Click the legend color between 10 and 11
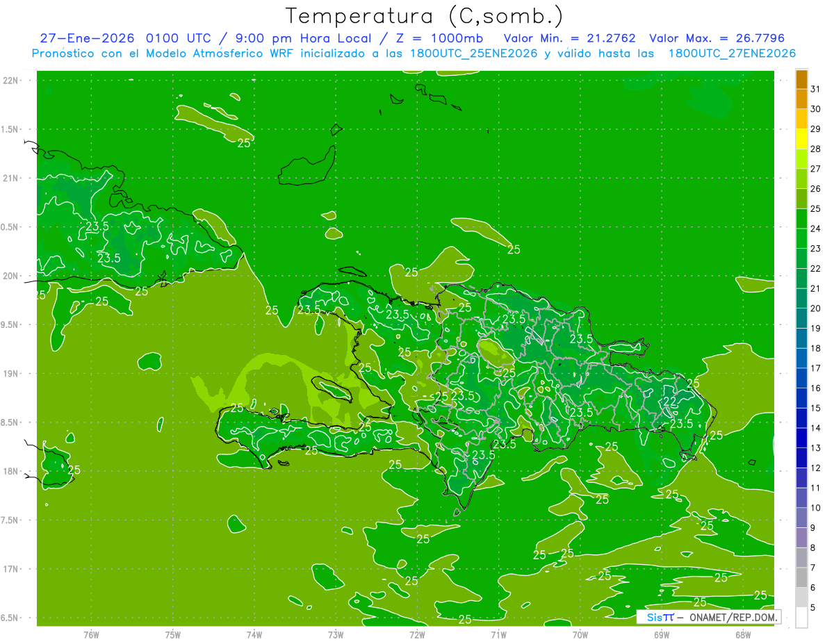 [x=802, y=497]
